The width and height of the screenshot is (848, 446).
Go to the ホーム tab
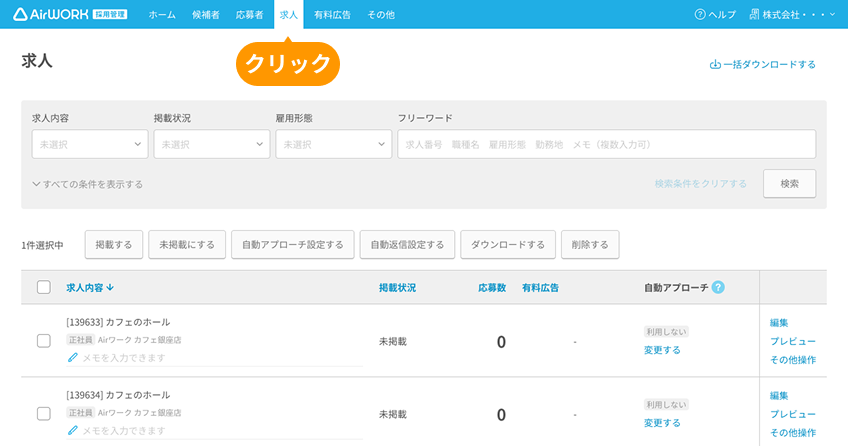tap(162, 15)
